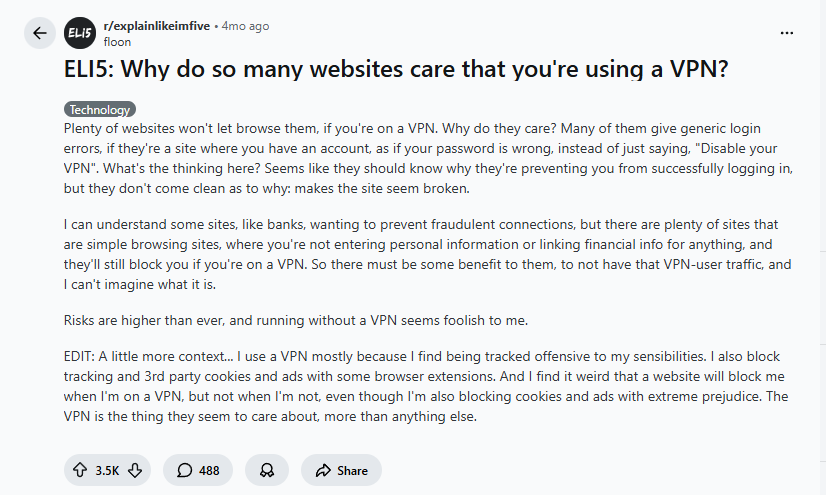Click the curved share arrow icon

coord(323,470)
